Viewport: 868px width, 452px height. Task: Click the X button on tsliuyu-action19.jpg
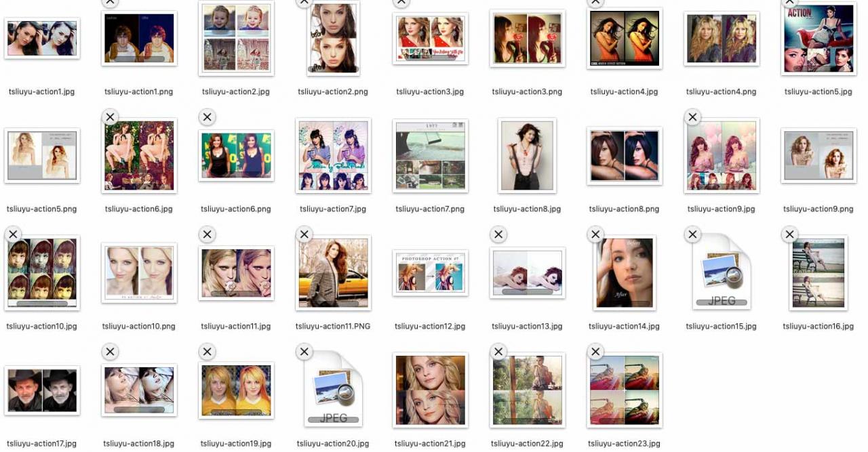[x=208, y=352]
